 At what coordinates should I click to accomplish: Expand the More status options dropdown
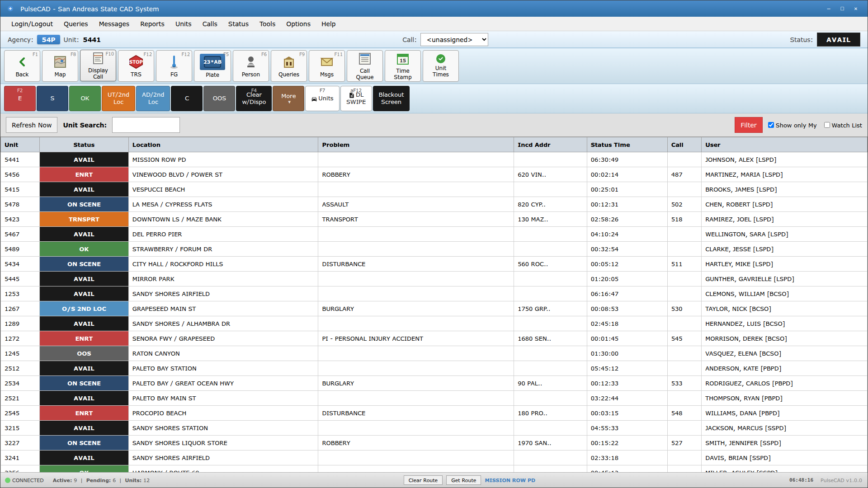pos(288,98)
